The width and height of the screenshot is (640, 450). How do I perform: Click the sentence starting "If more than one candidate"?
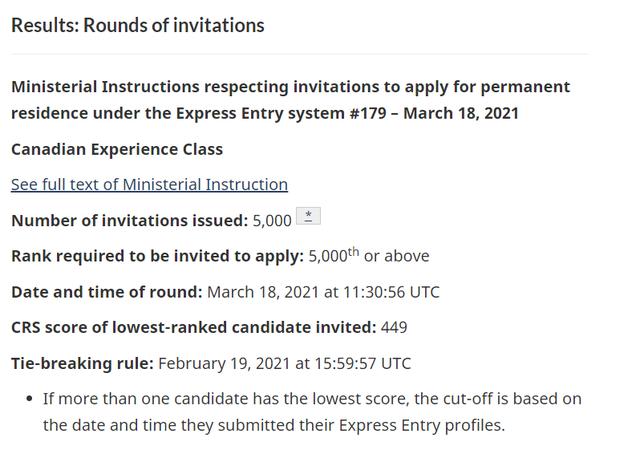click(312, 399)
